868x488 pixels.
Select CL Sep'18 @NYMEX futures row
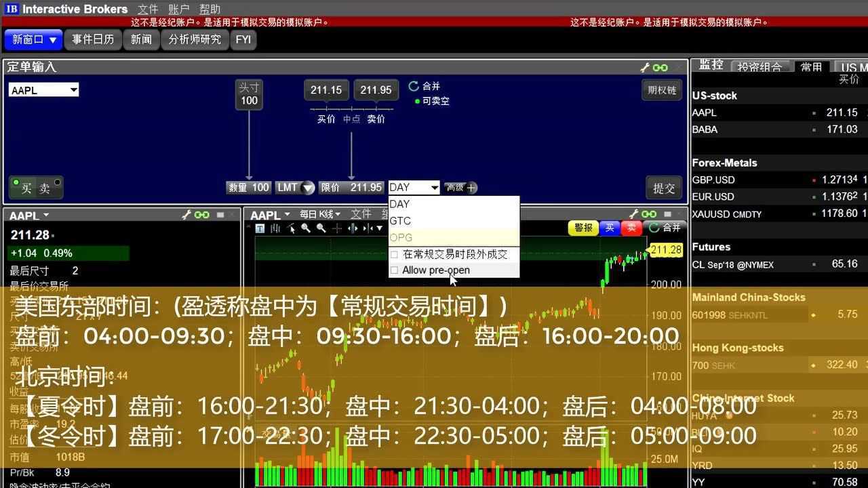[x=779, y=264]
